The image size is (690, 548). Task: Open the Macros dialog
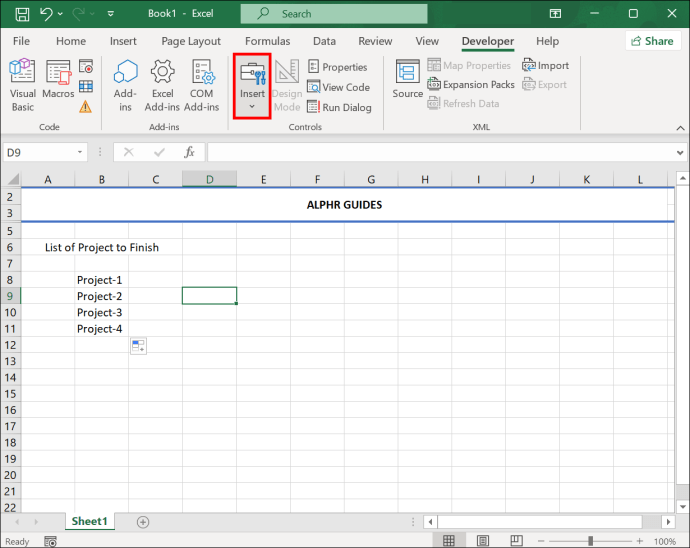click(x=58, y=79)
